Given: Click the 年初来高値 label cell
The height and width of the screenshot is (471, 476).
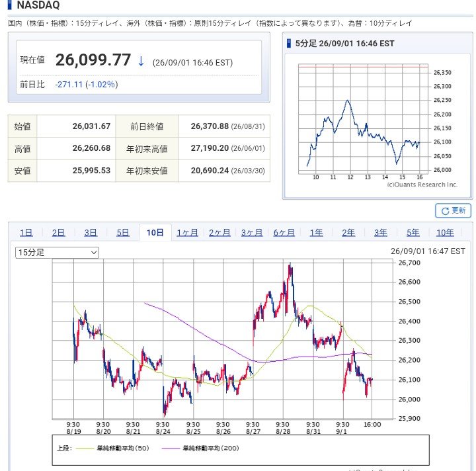Looking at the screenshot, I should [x=147, y=148].
